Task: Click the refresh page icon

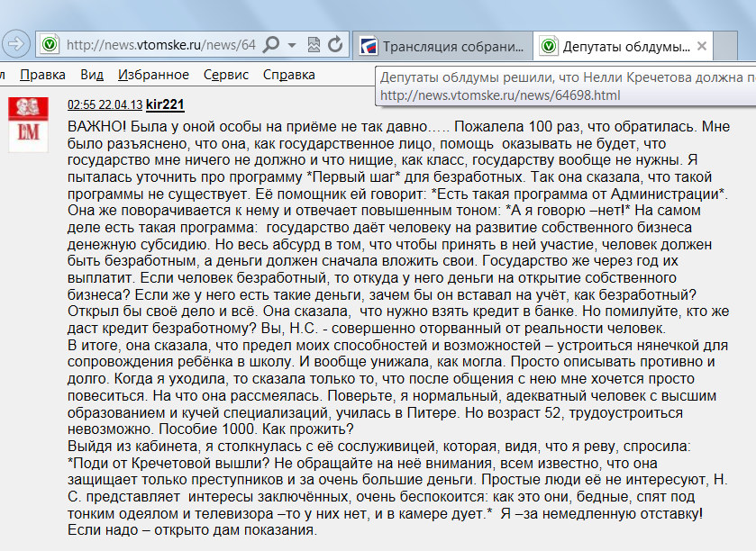Action: pyautogui.click(x=334, y=45)
